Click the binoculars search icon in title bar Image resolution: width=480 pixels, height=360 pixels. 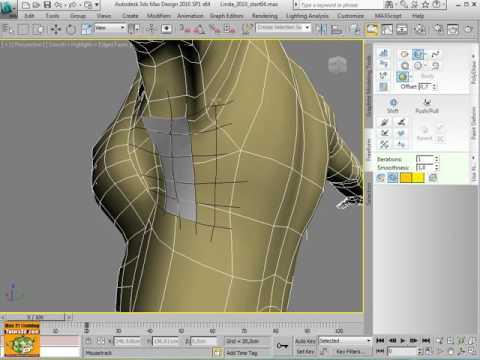389,5
